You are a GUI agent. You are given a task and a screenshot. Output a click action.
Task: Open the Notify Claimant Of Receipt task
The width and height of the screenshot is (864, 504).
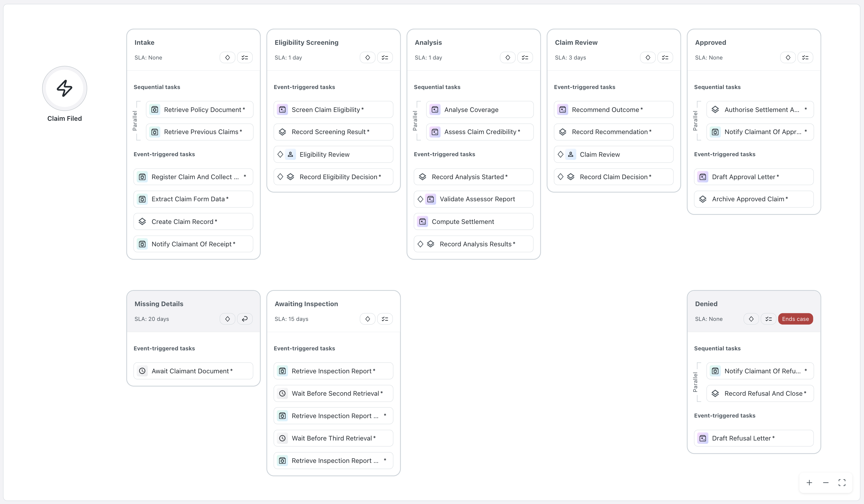tap(193, 244)
